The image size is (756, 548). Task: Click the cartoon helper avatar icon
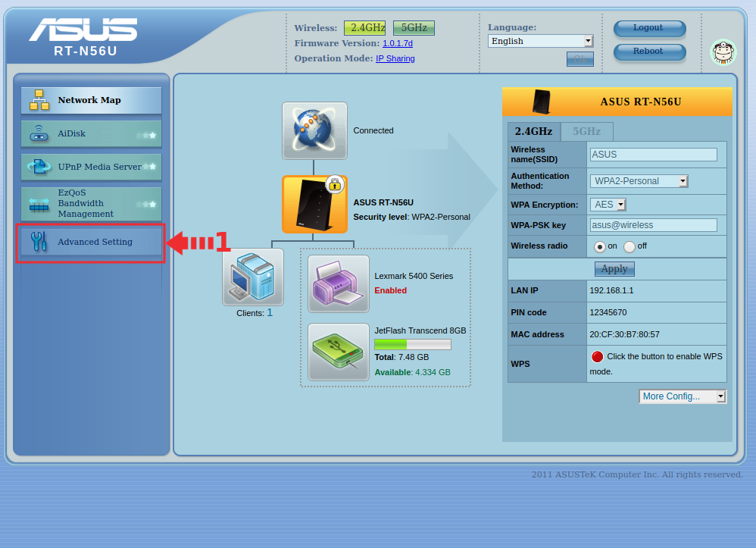pyautogui.click(x=723, y=52)
